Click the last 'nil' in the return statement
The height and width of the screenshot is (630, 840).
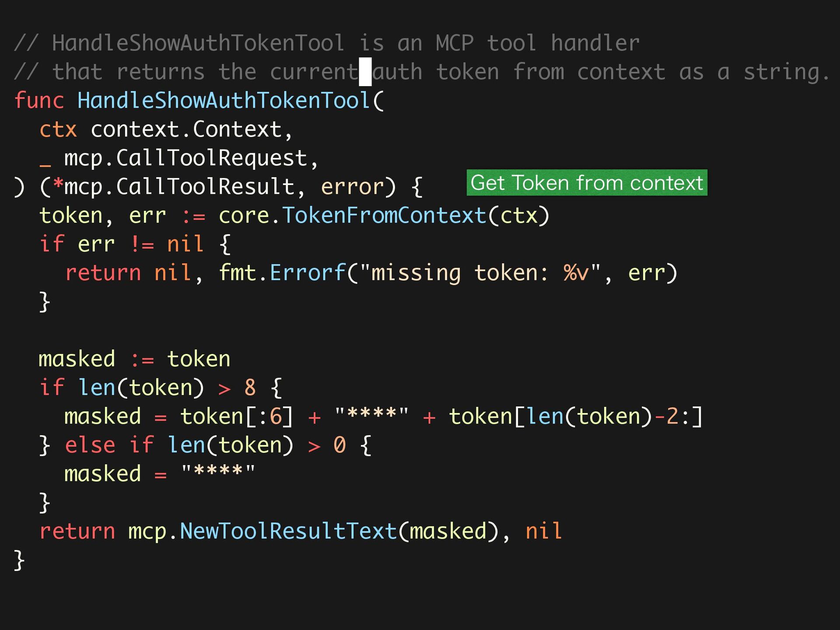point(543,531)
